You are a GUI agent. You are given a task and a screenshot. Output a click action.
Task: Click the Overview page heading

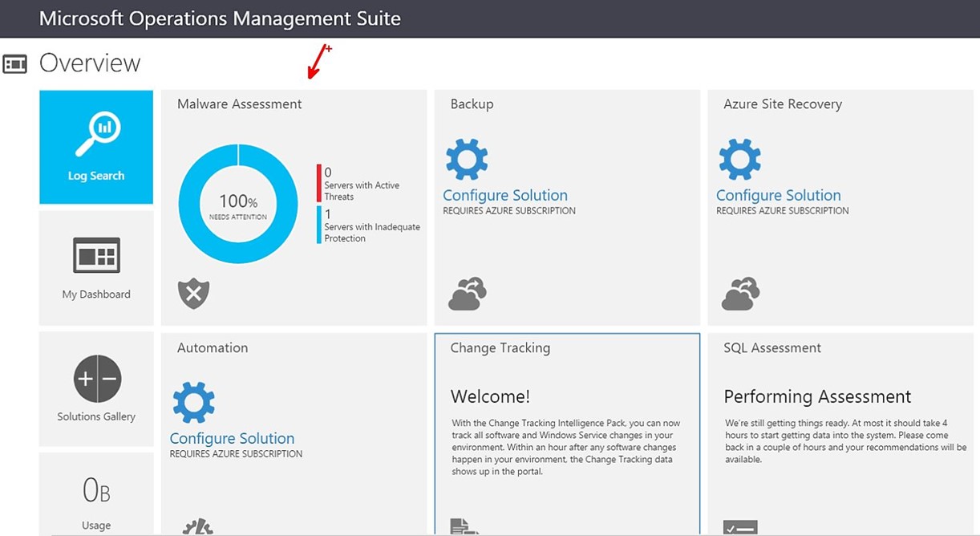90,63
